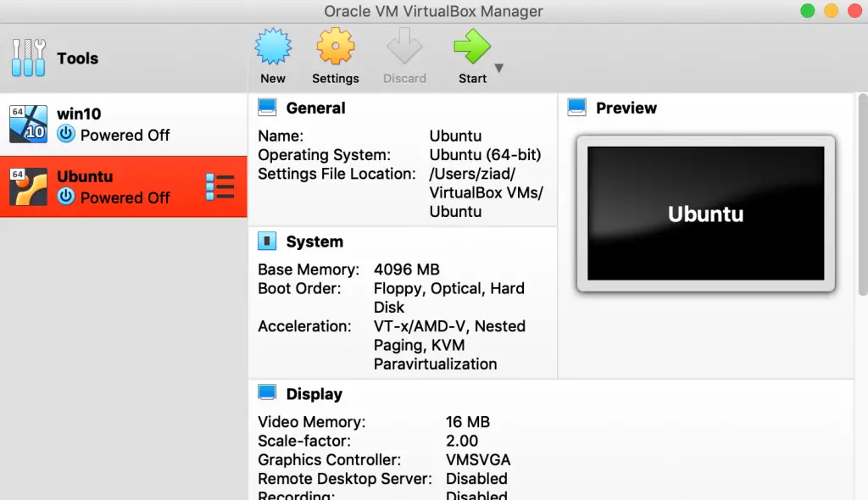Image resolution: width=868 pixels, height=500 pixels.
Task: Select the Ubuntu virtual machine entry
Action: 124,186
